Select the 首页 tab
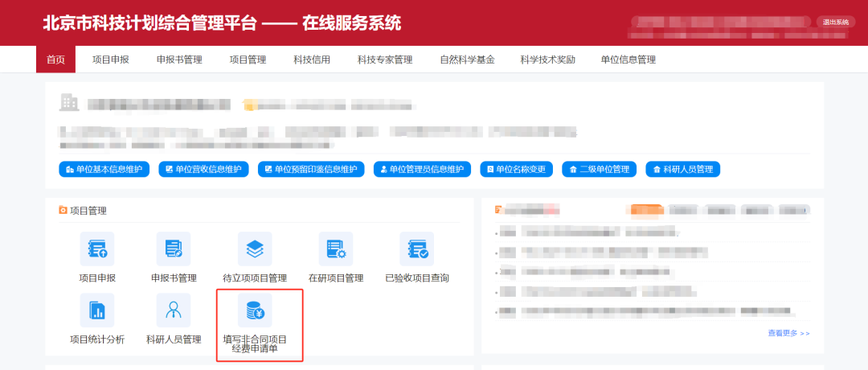 55,60
